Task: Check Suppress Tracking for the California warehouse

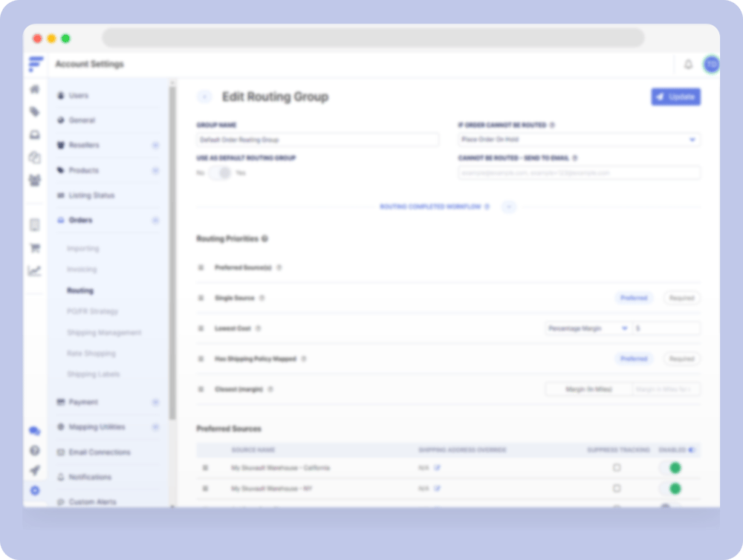Action: [x=617, y=468]
